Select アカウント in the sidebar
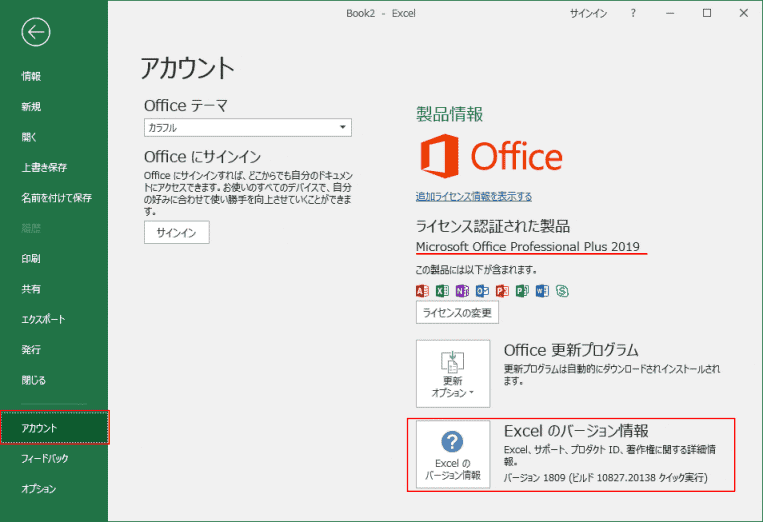Viewport: 763px width, 522px height. 54,428
